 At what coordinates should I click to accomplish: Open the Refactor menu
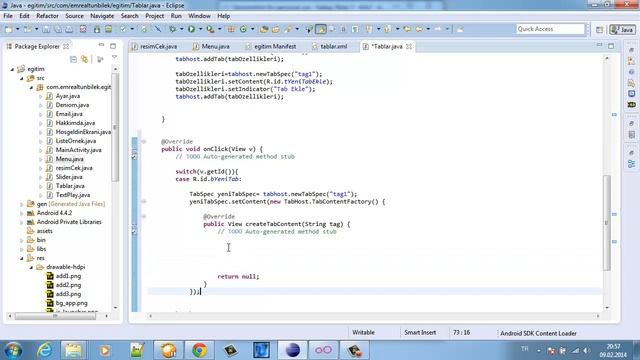click(x=47, y=16)
